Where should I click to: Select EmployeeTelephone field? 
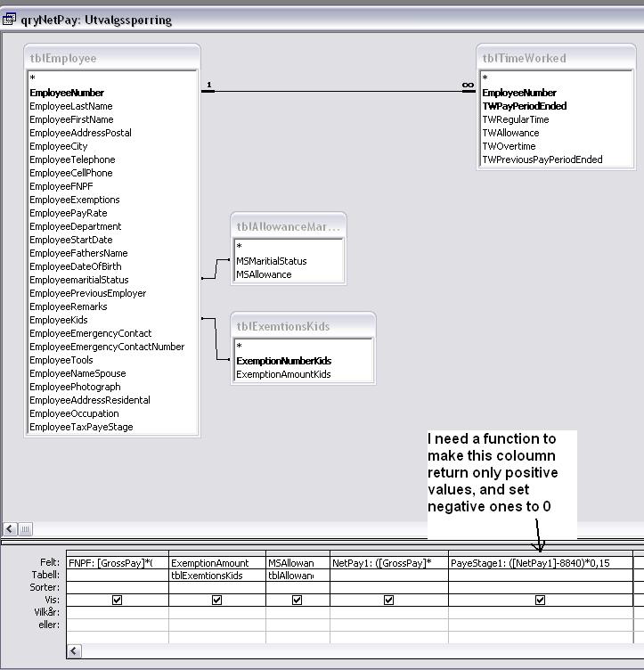[112, 159]
